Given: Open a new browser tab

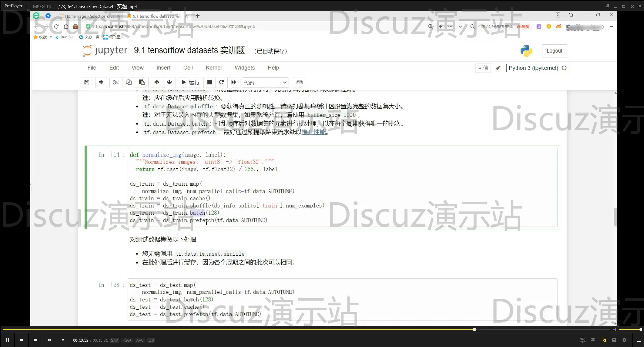Looking at the screenshot, I should pos(197,16).
